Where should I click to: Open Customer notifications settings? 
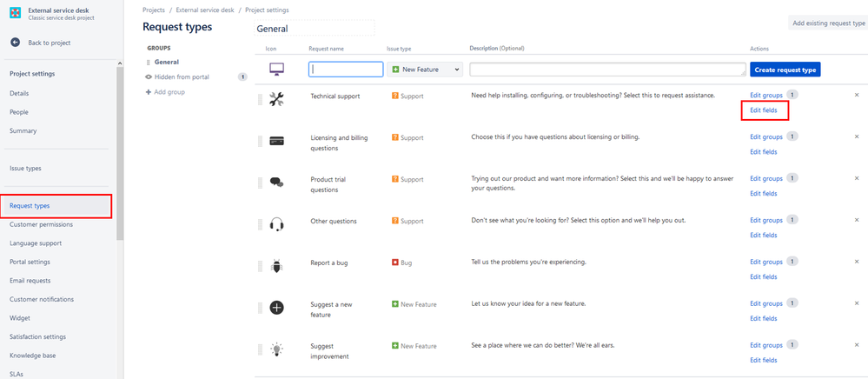coord(42,299)
